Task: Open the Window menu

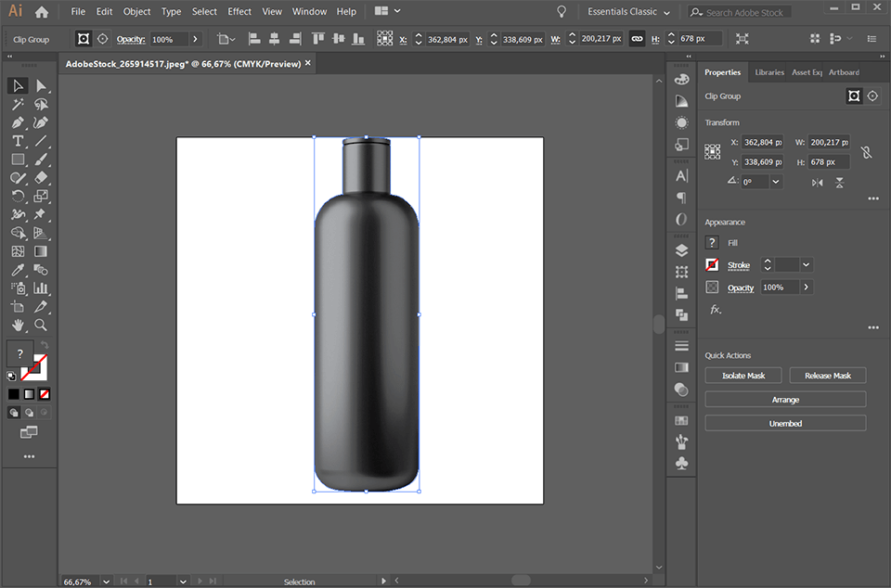Action: click(x=309, y=11)
